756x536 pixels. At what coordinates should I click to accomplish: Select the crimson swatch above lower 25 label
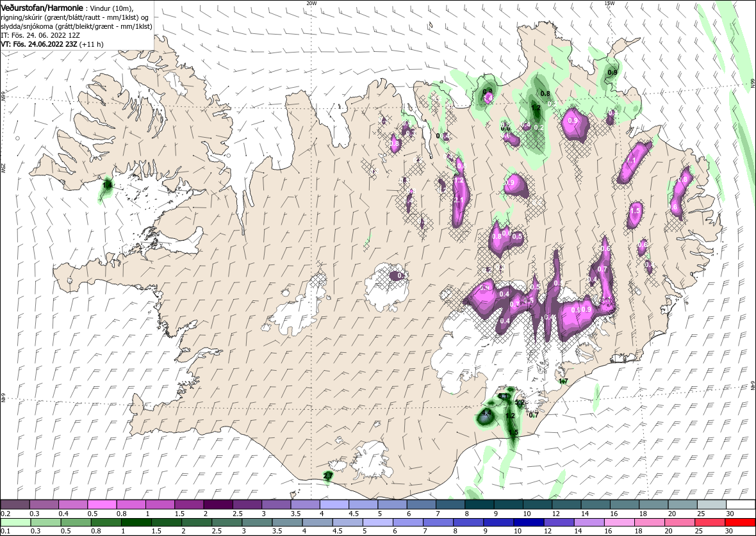click(x=710, y=523)
